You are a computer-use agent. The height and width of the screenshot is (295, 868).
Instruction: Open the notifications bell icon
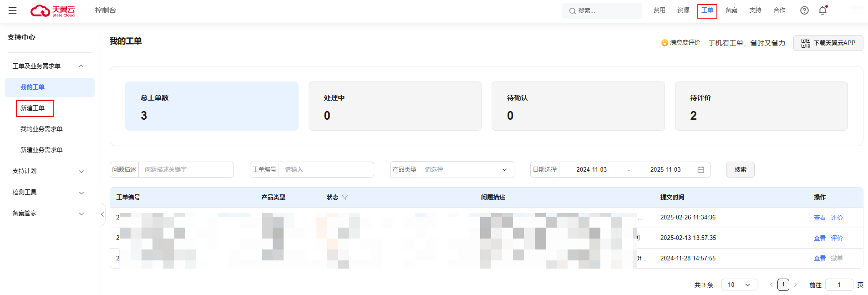[x=822, y=10]
